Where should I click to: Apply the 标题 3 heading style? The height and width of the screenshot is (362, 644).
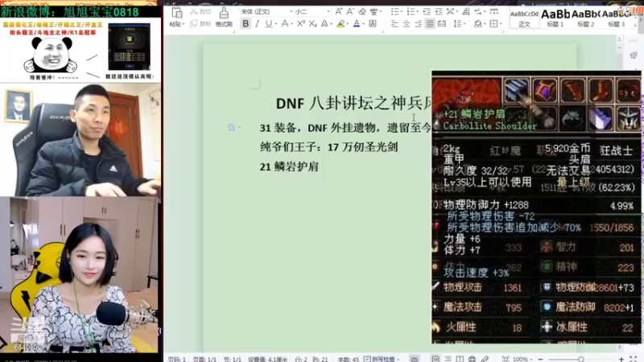(616, 18)
